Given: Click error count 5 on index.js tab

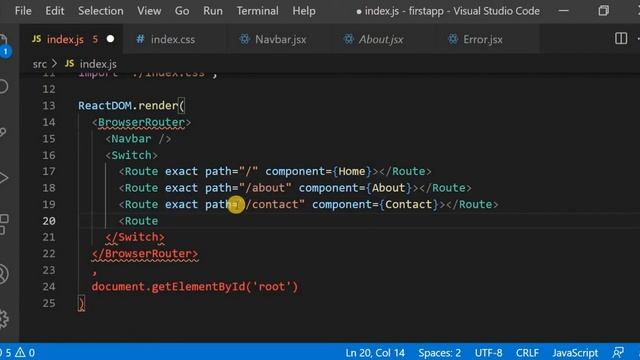Looking at the screenshot, I should 95,39.
